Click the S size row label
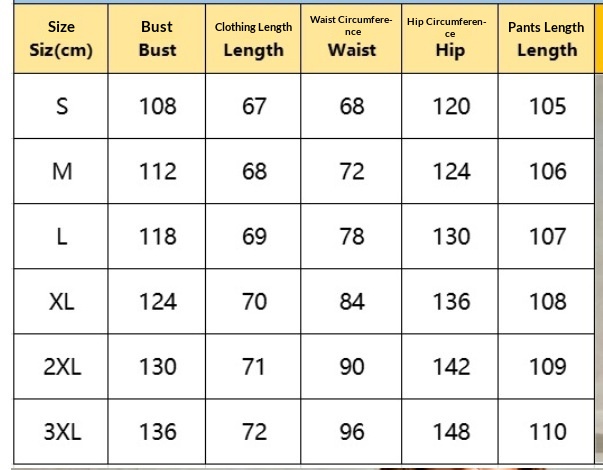The image size is (603, 470). 62,106
